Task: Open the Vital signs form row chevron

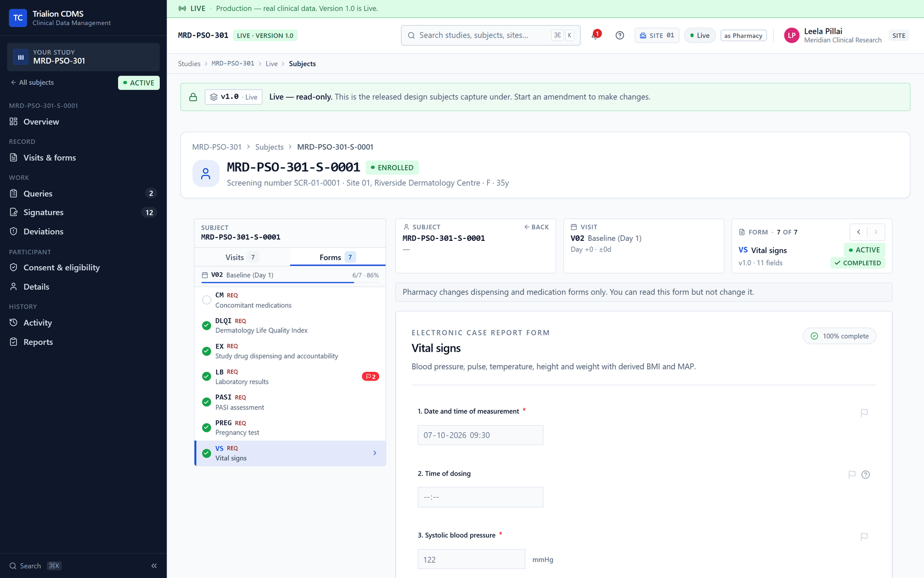Action: pyautogui.click(x=374, y=453)
